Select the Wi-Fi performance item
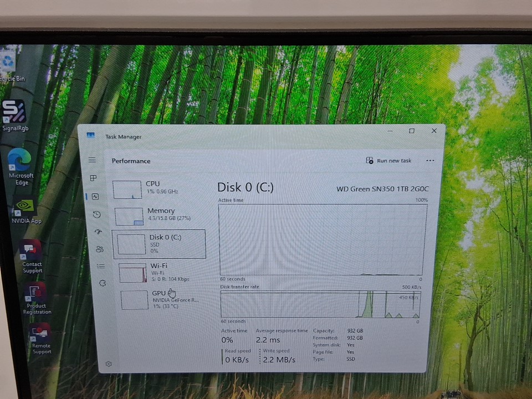532x399 pixels. [162, 273]
